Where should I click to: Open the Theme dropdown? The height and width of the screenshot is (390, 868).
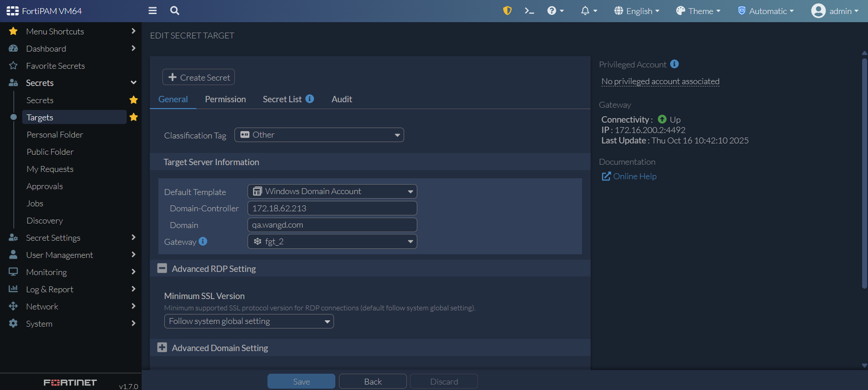pyautogui.click(x=698, y=11)
